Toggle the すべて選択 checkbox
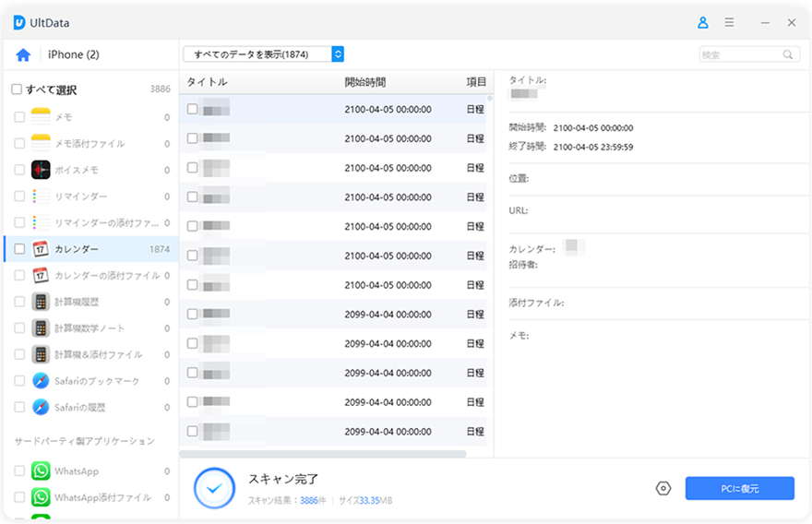This screenshot has width=812, height=524. click(x=17, y=89)
